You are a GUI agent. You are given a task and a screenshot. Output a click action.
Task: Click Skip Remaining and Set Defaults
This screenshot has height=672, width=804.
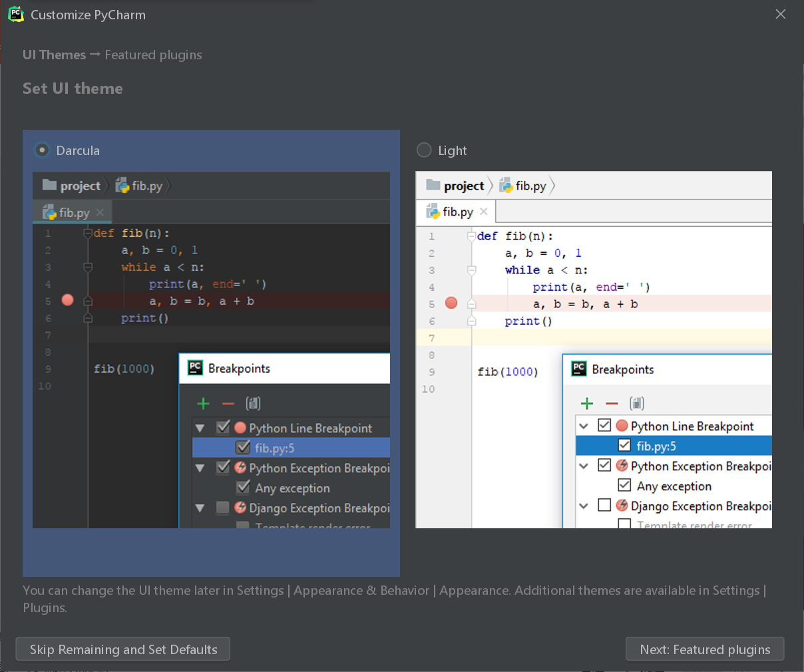click(123, 649)
